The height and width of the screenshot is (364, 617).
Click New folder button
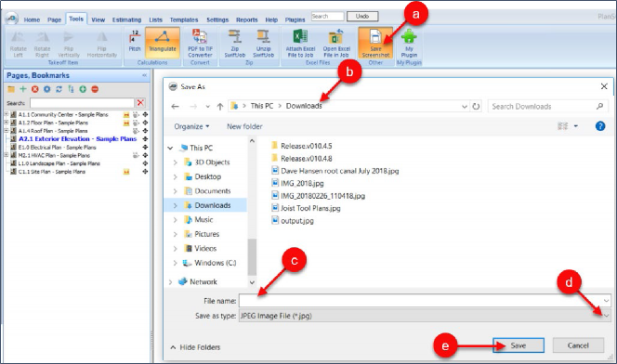[x=244, y=126]
